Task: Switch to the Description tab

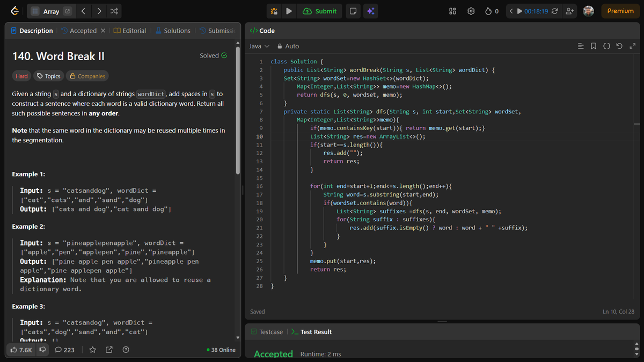Action: tap(32, 31)
